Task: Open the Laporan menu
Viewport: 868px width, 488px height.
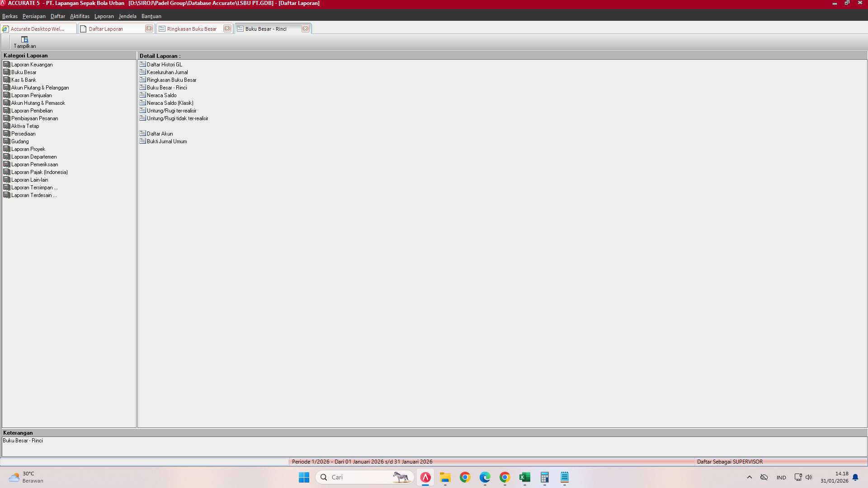Action: coord(104,16)
